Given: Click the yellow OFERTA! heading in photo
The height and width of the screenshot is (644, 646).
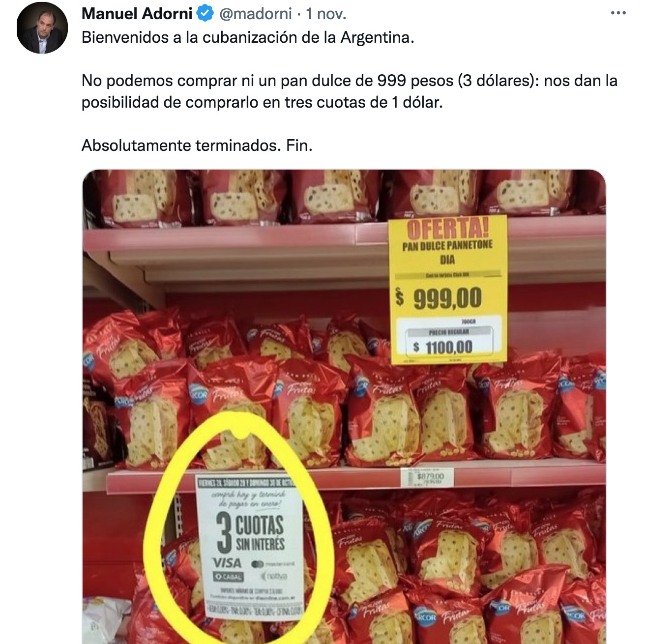Looking at the screenshot, I should [x=448, y=229].
